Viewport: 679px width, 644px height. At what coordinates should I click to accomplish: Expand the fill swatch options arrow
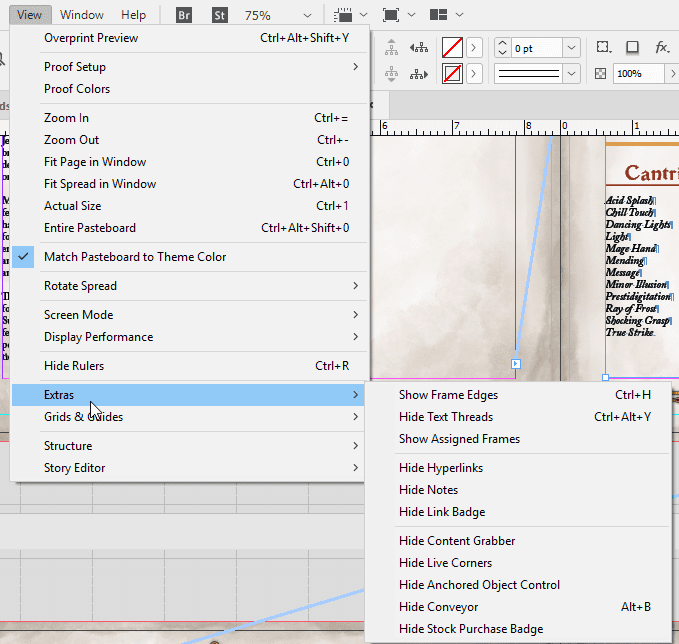point(474,48)
